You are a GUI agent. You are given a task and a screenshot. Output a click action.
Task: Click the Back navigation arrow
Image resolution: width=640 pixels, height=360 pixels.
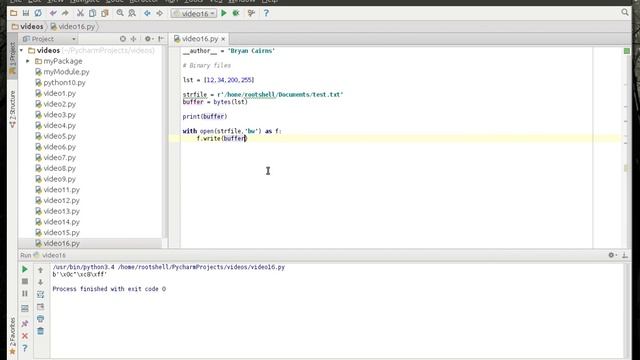click(x=147, y=13)
